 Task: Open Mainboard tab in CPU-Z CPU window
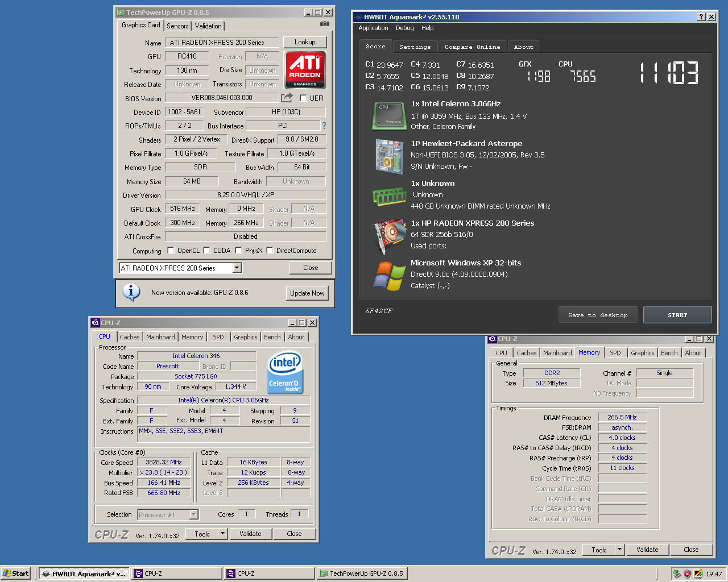(x=160, y=337)
